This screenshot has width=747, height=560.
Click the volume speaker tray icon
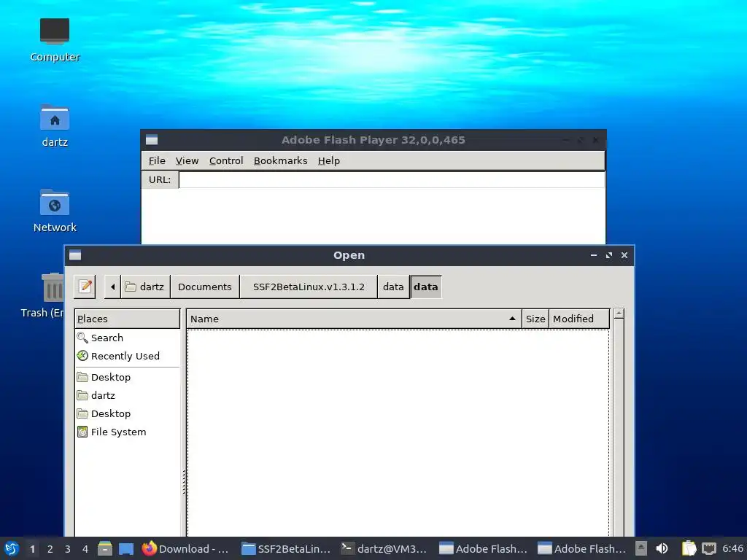662,548
